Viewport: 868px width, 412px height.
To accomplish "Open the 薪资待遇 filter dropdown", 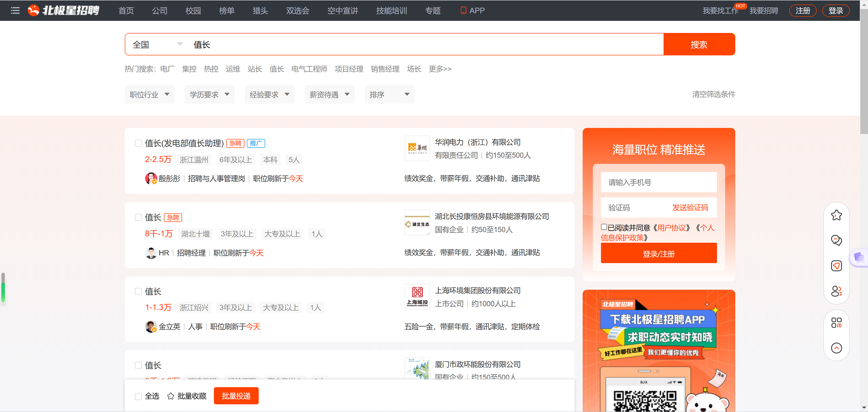I will coord(329,95).
